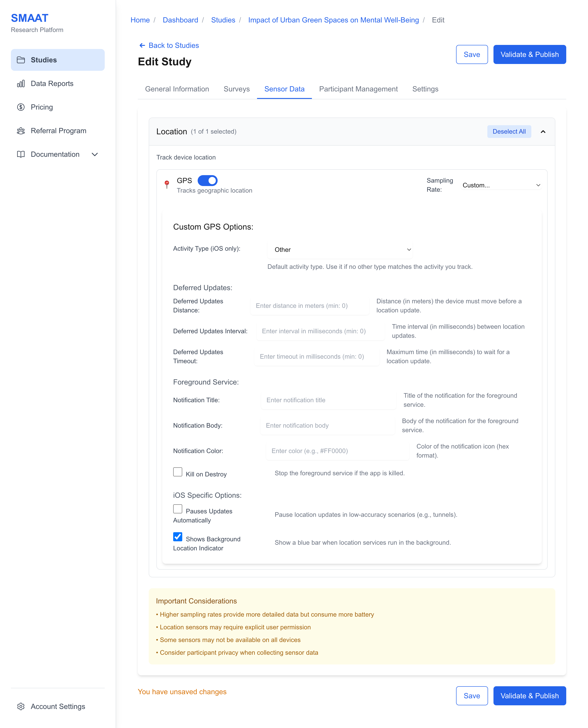Click the Account Settings gear icon
This screenshot has height=728, width=588.
click(21, 706)
